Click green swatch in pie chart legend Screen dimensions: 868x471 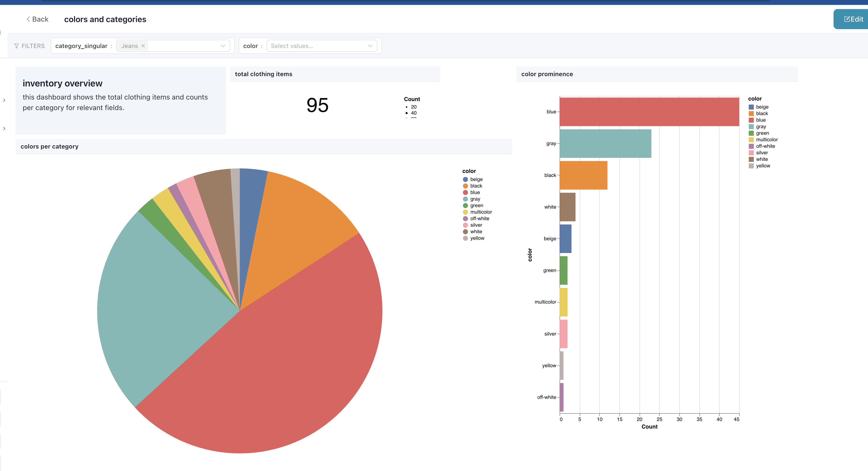pyautogui.click(x=465, y=206)
